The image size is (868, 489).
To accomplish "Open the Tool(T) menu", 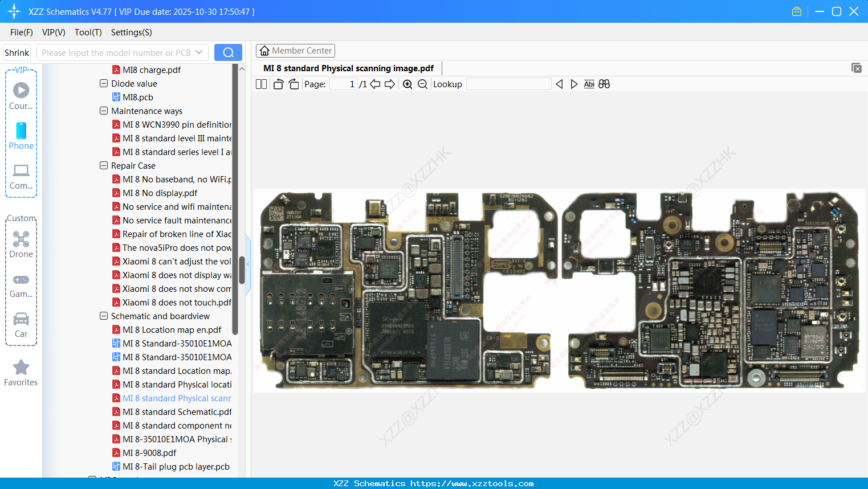I will 88,32.
